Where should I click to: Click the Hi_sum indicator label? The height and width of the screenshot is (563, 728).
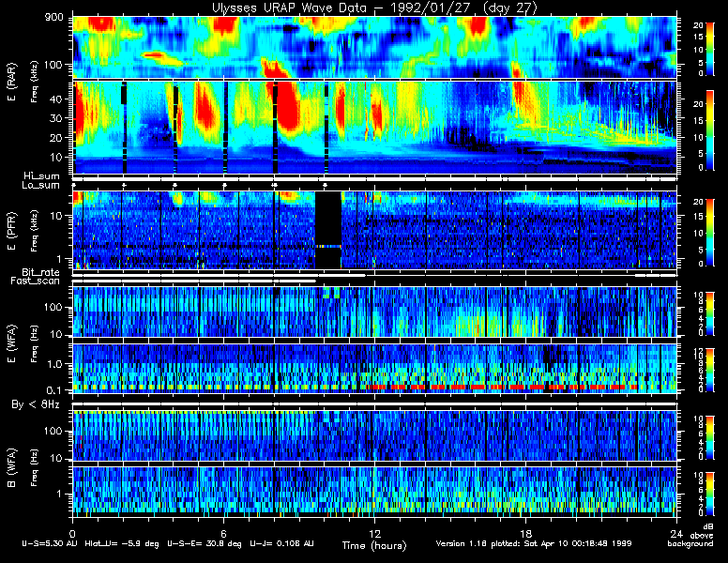coord(42,175)
